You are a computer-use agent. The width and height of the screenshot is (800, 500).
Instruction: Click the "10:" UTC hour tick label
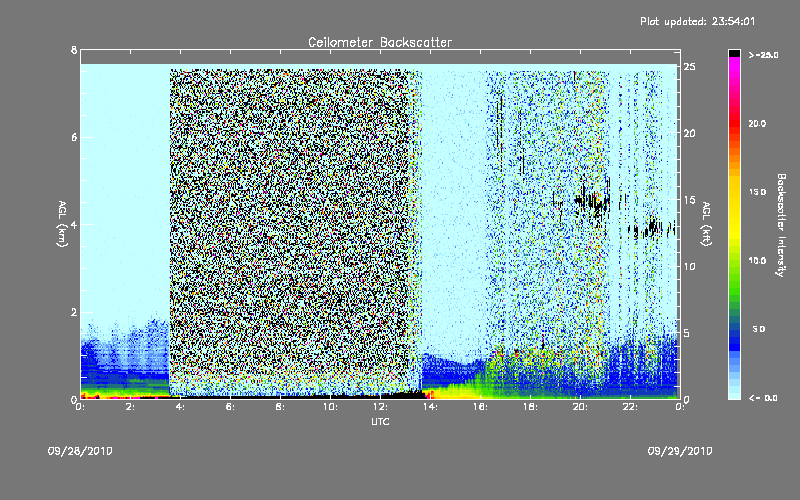[x=331, y=407]
